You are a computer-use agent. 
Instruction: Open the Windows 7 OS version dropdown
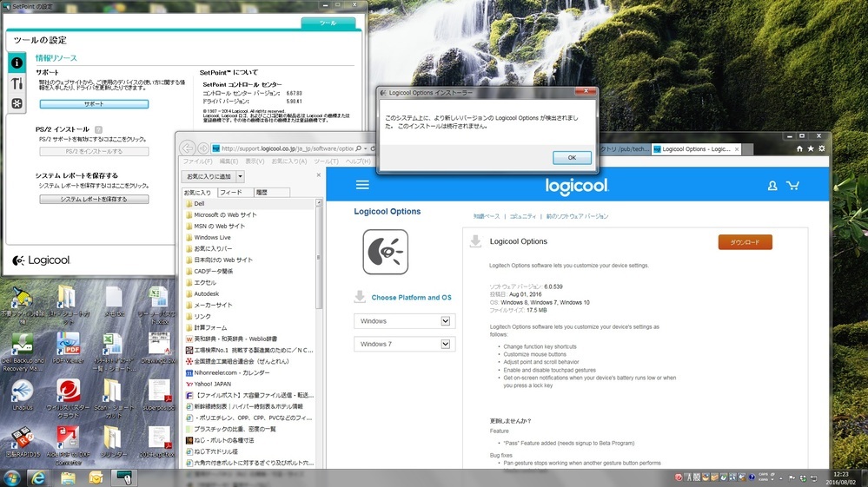405,344
